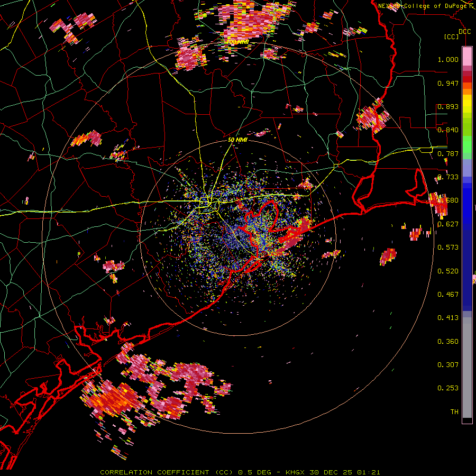The height and width of the screenshot is (476, 476).
Task: Select the 0.787 scale value
Action: (448, 153)
